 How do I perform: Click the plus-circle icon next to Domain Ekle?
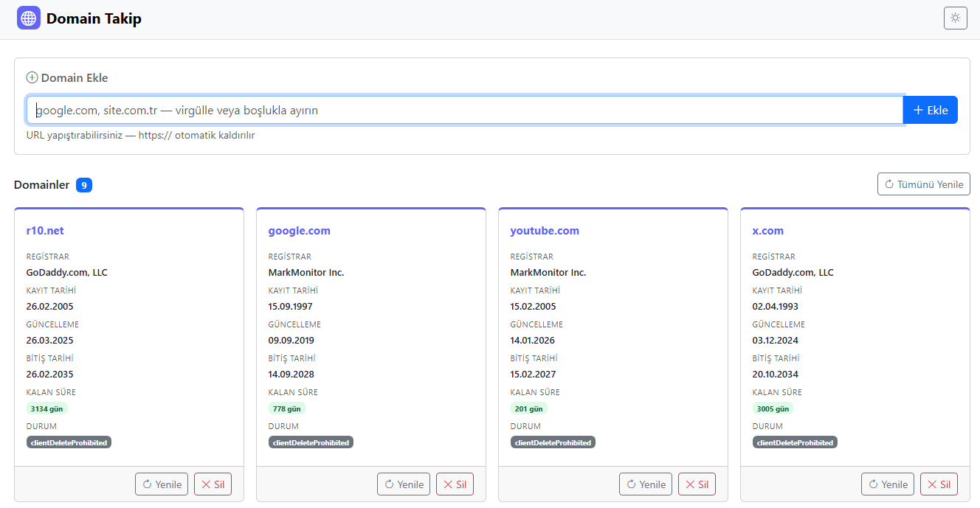(x=32, y=77)
